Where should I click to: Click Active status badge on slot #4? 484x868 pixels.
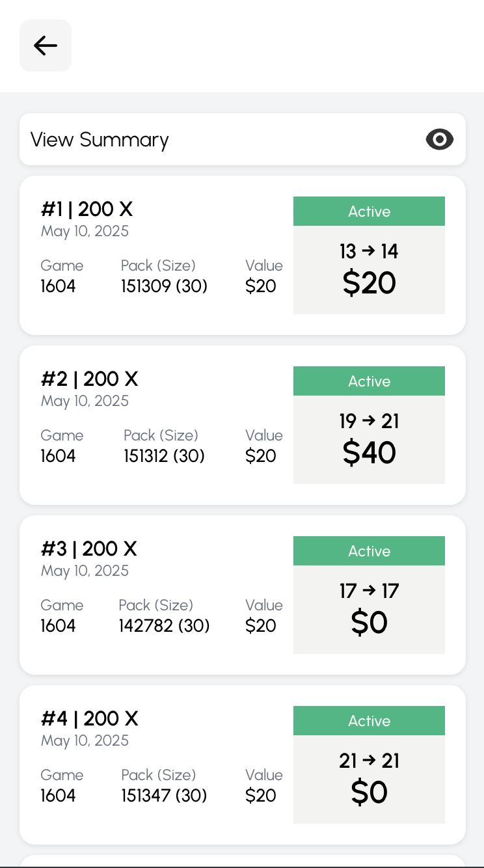[x=369, y=721]
